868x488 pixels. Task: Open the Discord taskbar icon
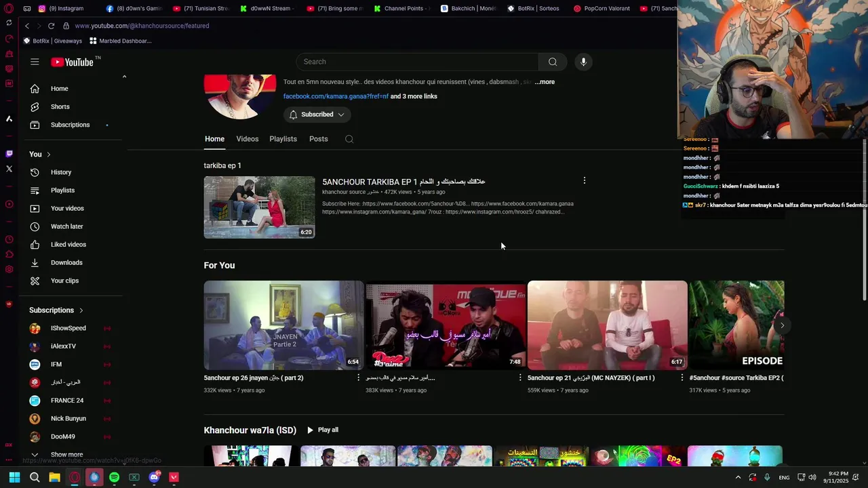154,477
